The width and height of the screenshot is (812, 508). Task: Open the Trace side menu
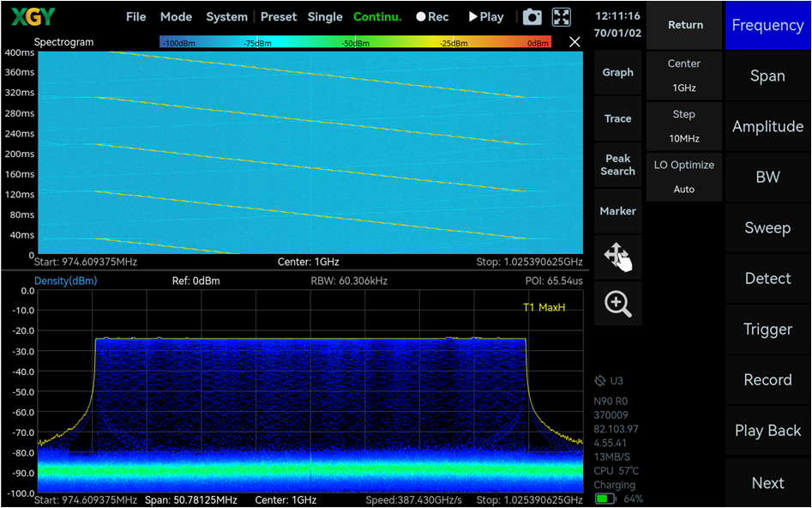pos(618,118)
